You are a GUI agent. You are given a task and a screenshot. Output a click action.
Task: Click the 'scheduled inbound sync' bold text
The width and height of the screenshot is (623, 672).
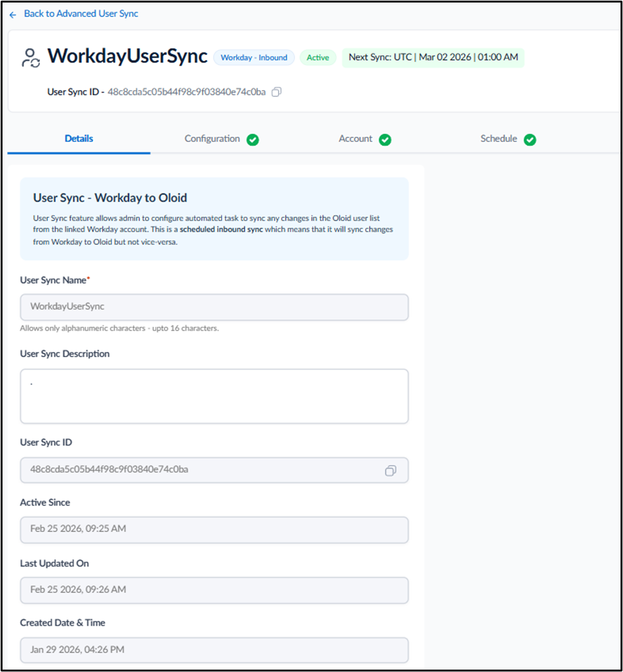click(221, 229)
